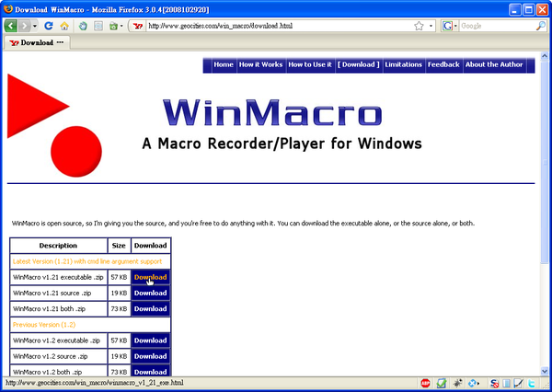Click the vertical scrollbar thumb
The height and width of the screenshot is (392, 552).
545,162
